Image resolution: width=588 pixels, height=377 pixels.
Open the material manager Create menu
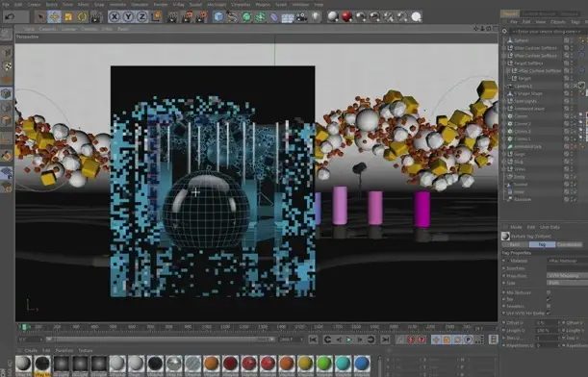tap(31, 350)
